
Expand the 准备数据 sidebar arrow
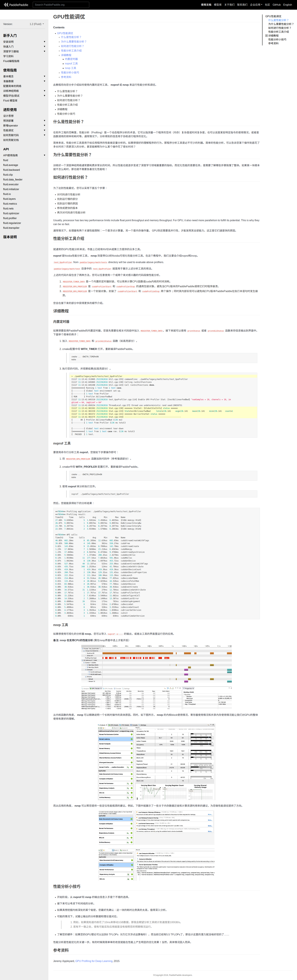[44, 81]
